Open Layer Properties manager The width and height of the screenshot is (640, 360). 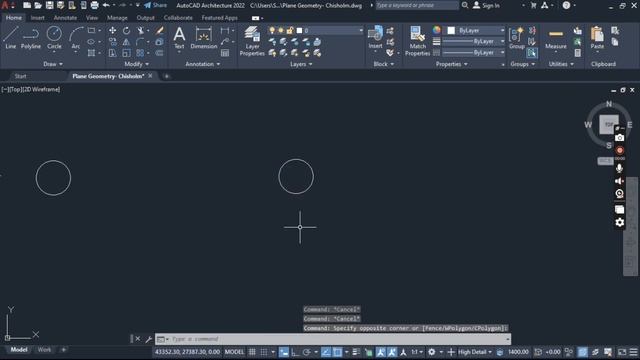[x=252, y=41]
